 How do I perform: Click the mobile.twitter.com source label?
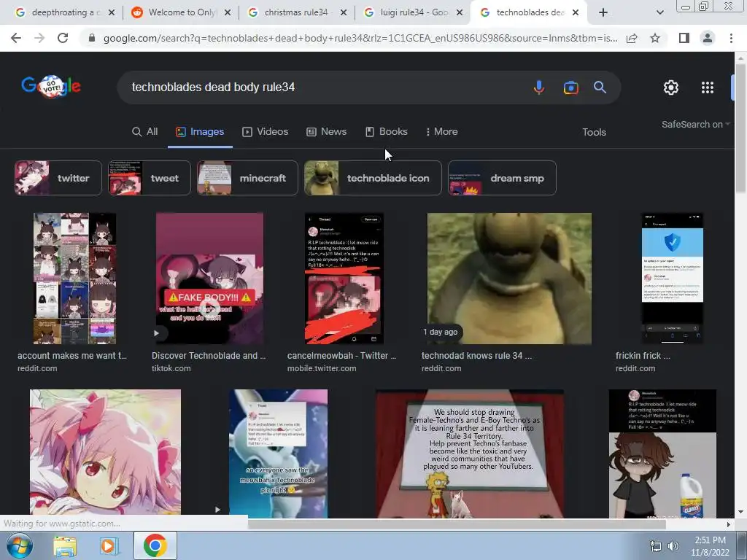click(322, 368)
